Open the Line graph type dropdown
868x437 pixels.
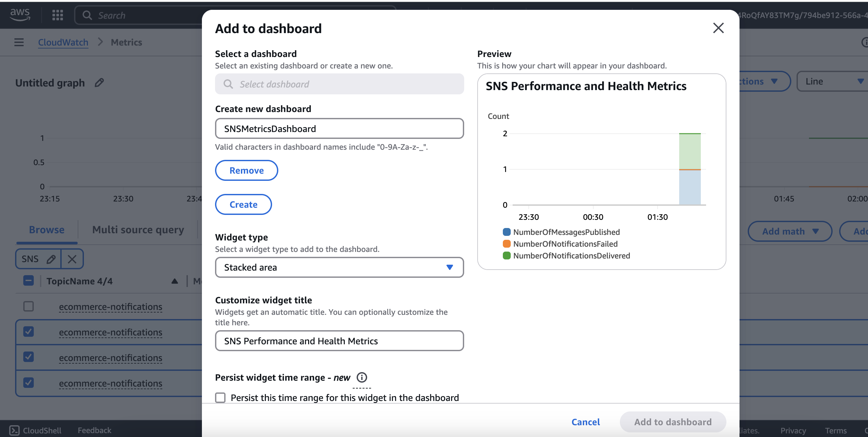point(832,82)
